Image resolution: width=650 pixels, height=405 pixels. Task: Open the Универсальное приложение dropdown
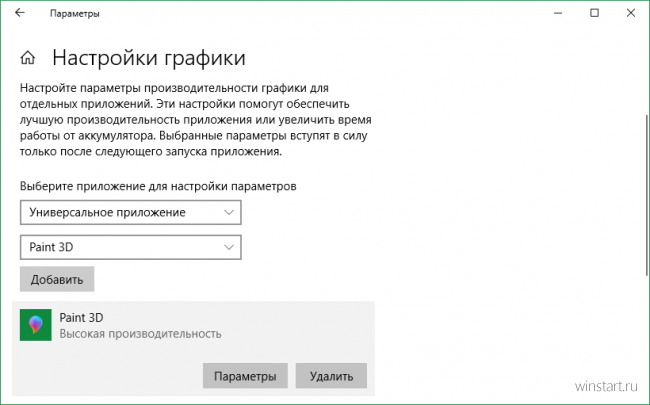131,213
